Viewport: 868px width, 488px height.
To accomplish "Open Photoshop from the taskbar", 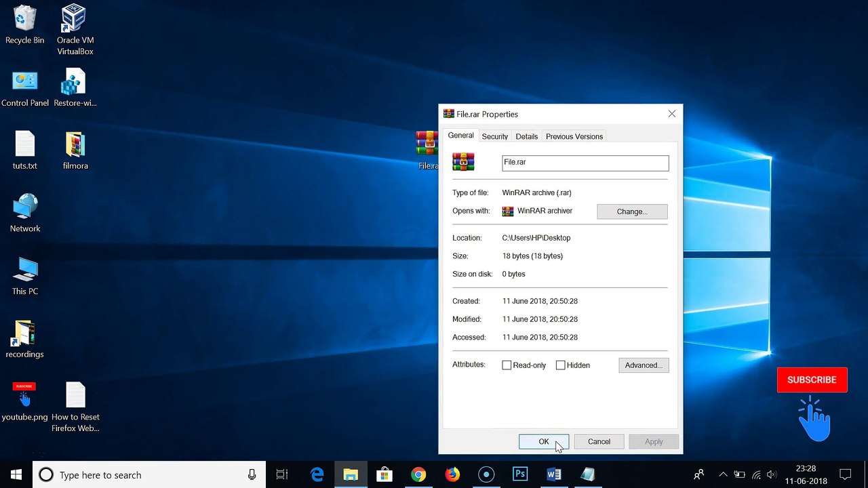I will click(x=520, y=474).
